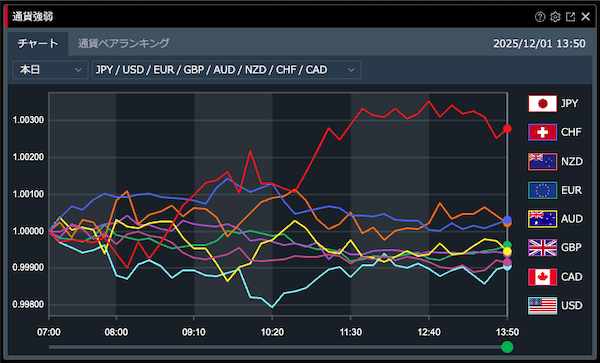Image resolution: width=600 pixels, height=363 pixels.
Task: Close the 通貨強弱 panel
Action: click(585, 17)
